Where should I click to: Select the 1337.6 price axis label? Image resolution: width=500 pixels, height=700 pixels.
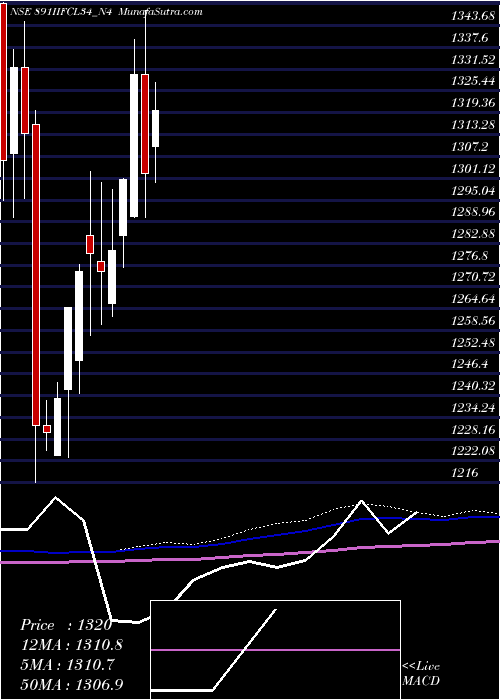[x=469, y=38]
